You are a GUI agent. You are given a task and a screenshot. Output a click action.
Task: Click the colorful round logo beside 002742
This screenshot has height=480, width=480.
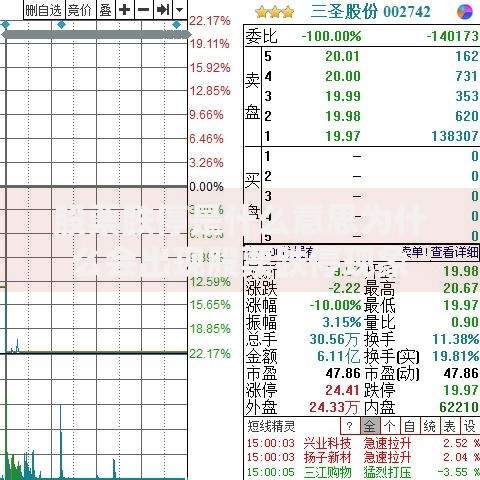point(465,12)
